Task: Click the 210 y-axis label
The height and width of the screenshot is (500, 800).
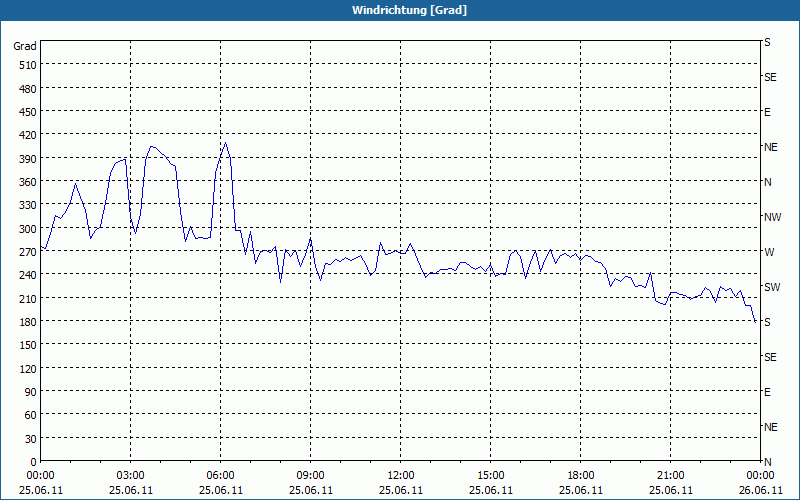Action: [x=28, y=298]
